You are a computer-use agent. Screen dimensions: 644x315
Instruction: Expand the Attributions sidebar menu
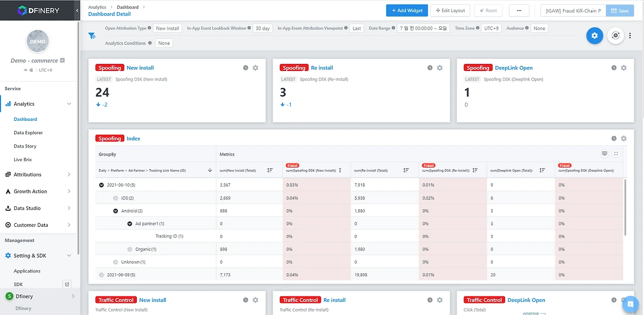(x=39, y=175)
